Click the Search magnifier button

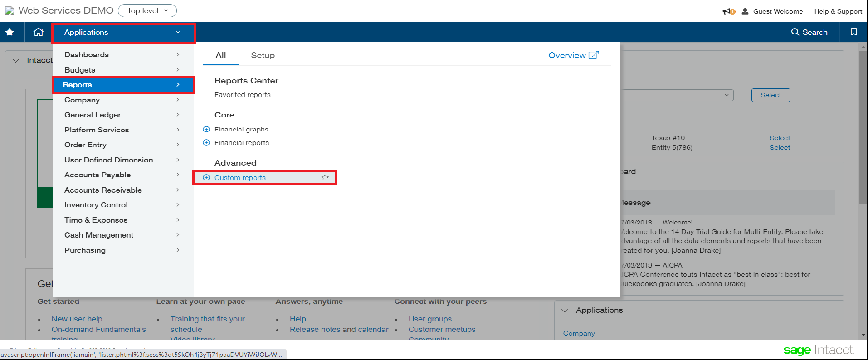coord(809,32)
